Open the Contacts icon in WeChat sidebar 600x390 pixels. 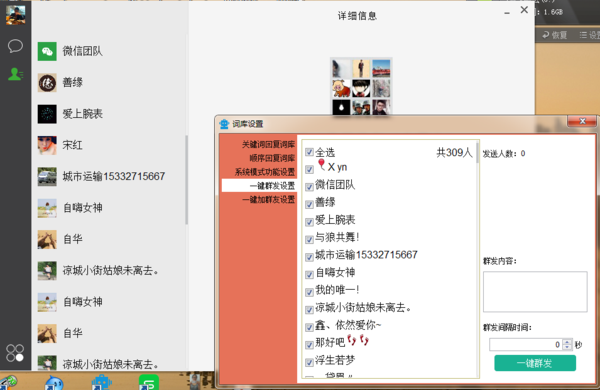pos(15,74)
